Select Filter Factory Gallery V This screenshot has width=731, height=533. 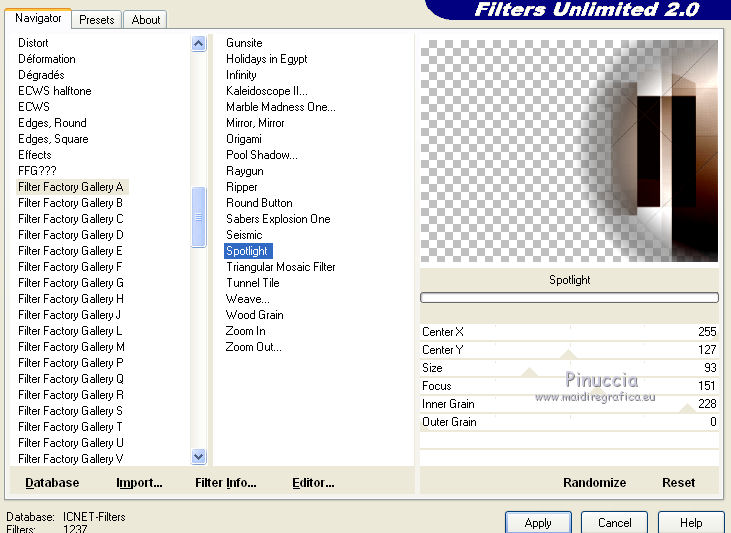(x=70, y=459)
